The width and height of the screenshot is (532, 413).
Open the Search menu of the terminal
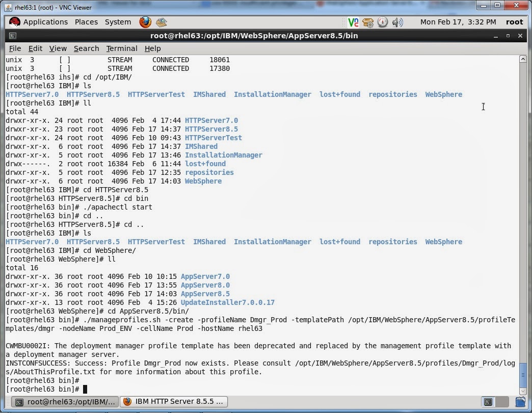tap(86, 48)
